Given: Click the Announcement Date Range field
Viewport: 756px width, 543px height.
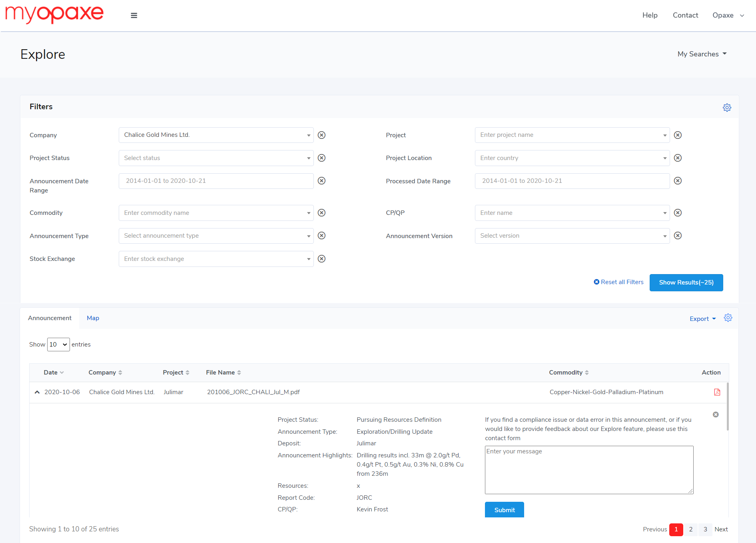Looking at the screenshot, I should coord(216,181).
